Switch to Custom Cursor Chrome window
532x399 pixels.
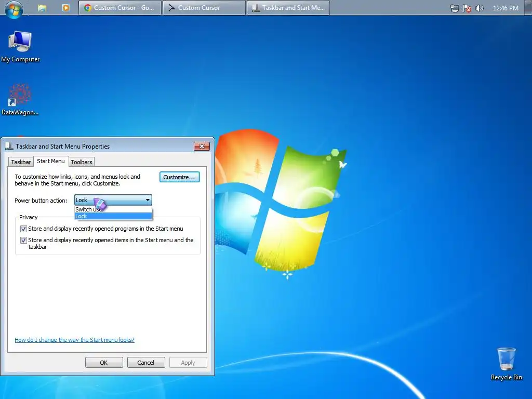(120, 8)
